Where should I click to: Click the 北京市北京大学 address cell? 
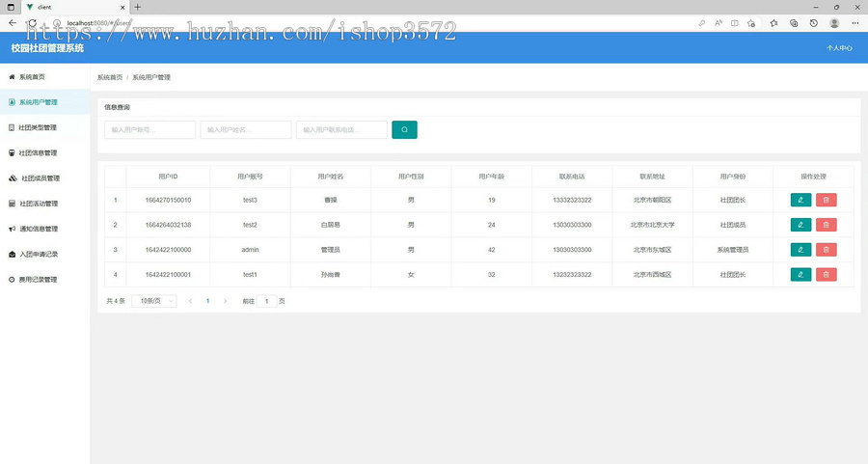[652, 225]
